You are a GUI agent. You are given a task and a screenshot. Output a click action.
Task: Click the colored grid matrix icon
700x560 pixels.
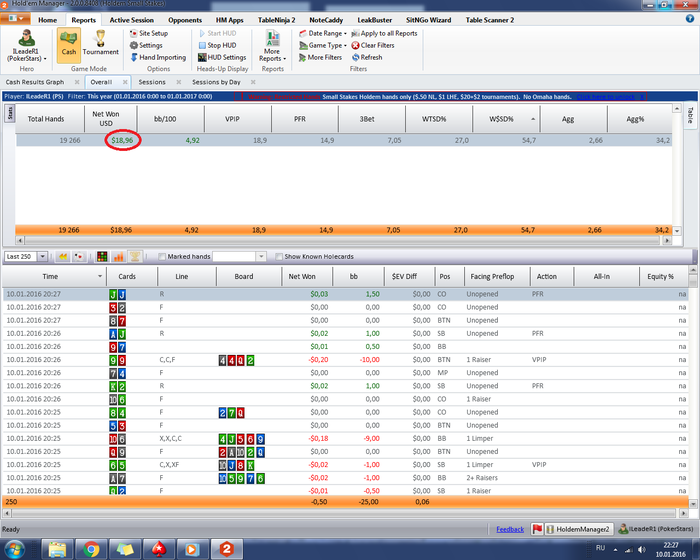click(102, 256)
